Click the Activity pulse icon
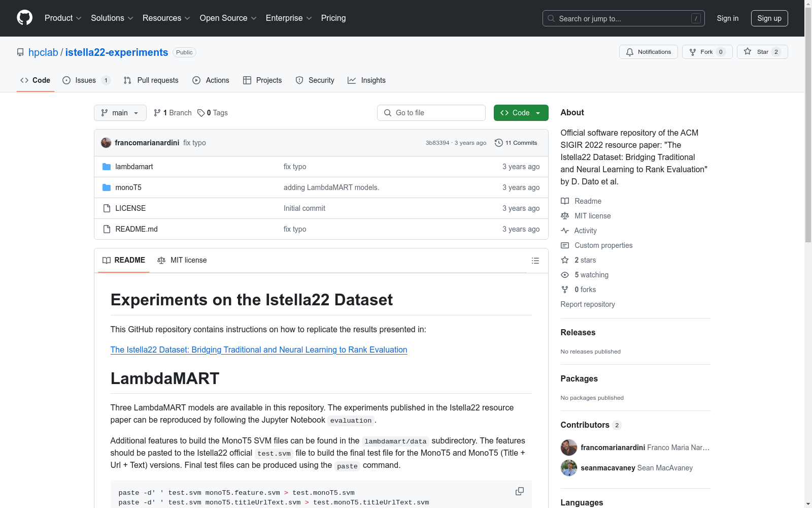This screenshot has height=508, width=812. pyautogui.click(x=565, y=231)
